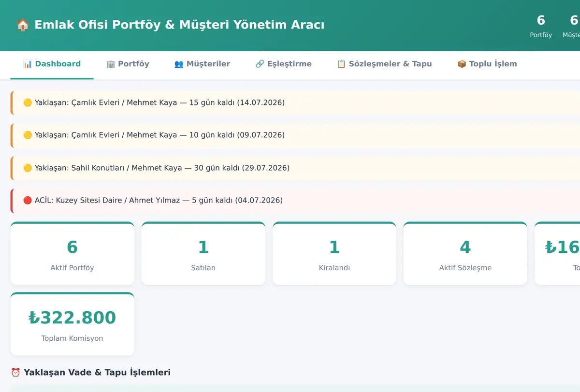
Task: Select the Toplam Komisyon ₺322.800 card
Action: click(x=72, y=324)
